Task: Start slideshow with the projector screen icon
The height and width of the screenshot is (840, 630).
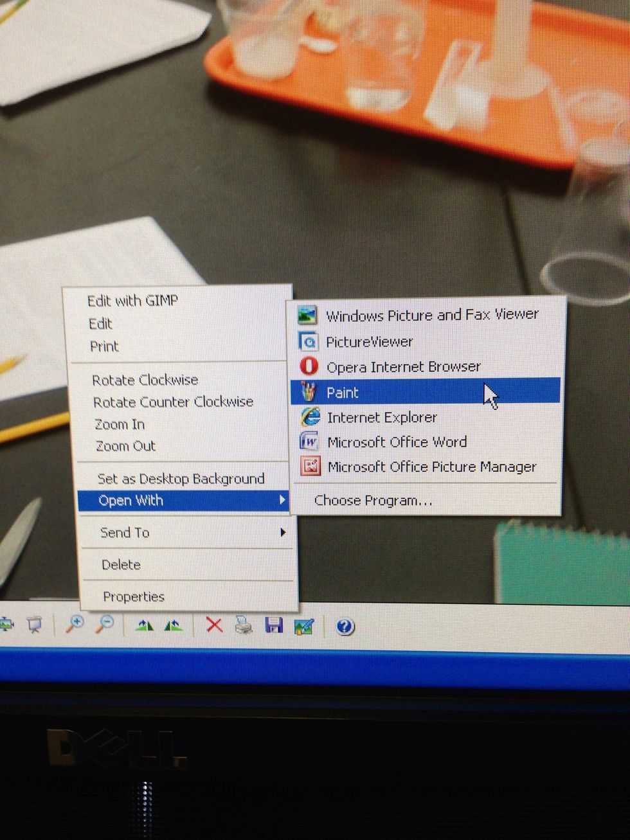Action: pyautogui.click(x=35, y=623)
